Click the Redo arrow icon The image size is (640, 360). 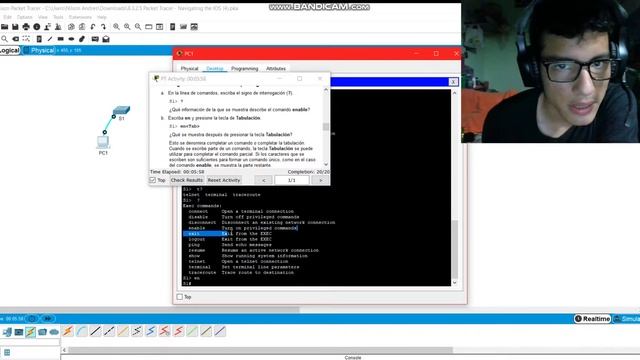[103, 27]
